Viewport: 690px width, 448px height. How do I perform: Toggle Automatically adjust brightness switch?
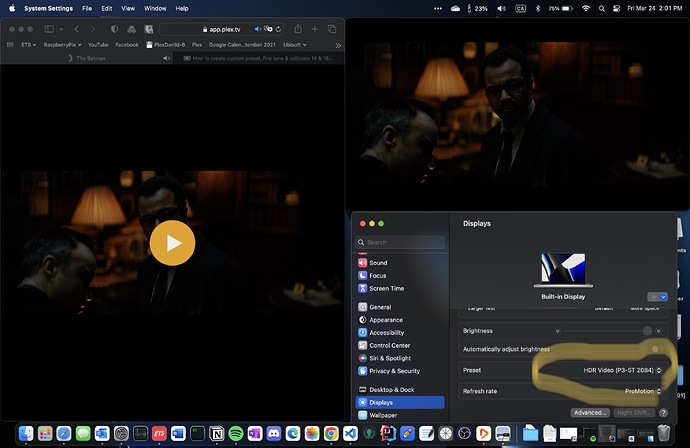point(657,349)
